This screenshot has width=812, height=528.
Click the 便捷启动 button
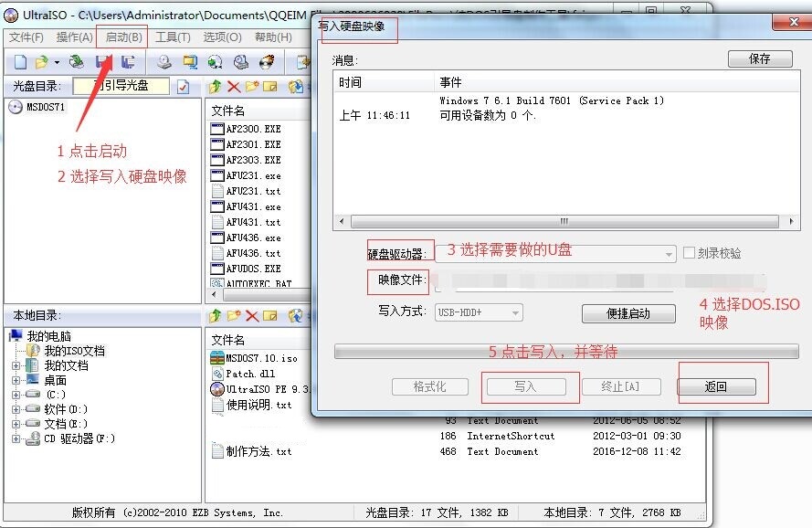pos(628,313)
